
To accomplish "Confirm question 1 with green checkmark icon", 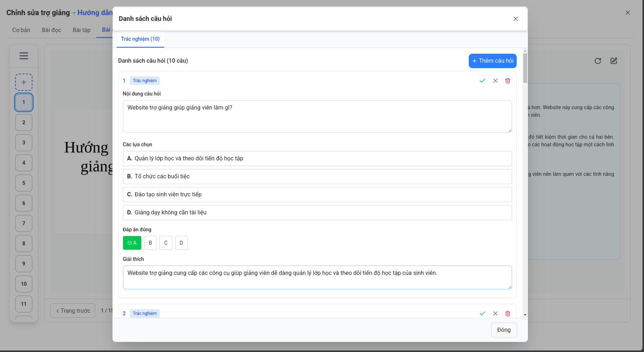I will click(x=482, y=81).
